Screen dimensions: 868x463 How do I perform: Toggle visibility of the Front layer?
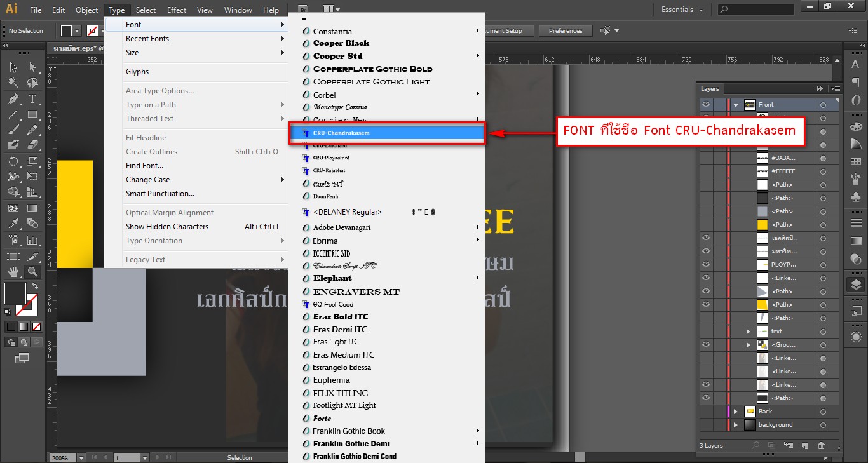706,104
